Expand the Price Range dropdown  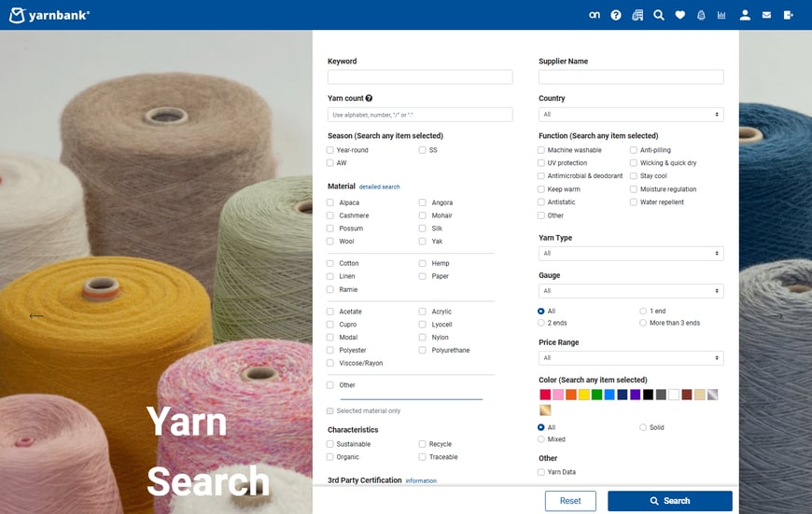pyautogui.click(x=631, y=358)
